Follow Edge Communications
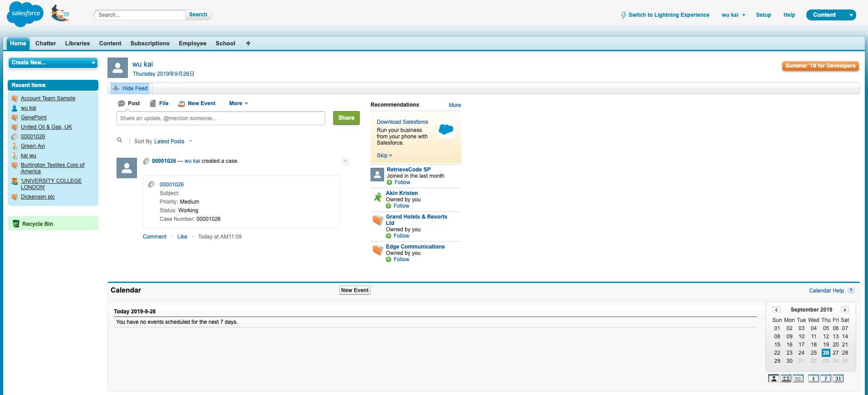868x395 pixels. pos(398,259)
